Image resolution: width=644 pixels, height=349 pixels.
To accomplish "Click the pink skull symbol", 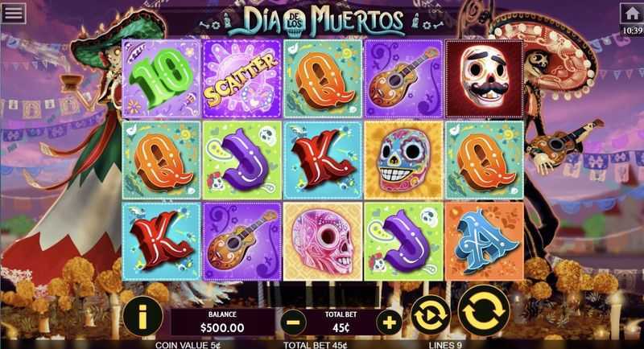I will pos(323,241).
